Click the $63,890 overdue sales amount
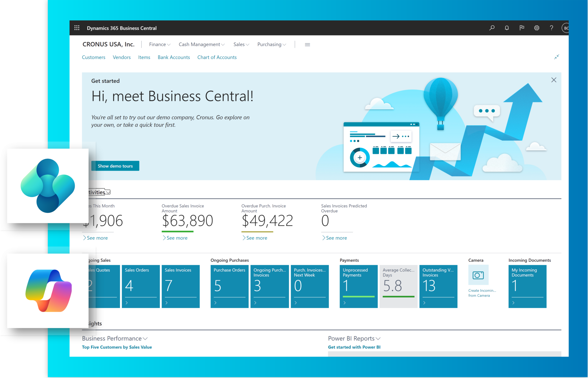 click(x=187, y=221)
